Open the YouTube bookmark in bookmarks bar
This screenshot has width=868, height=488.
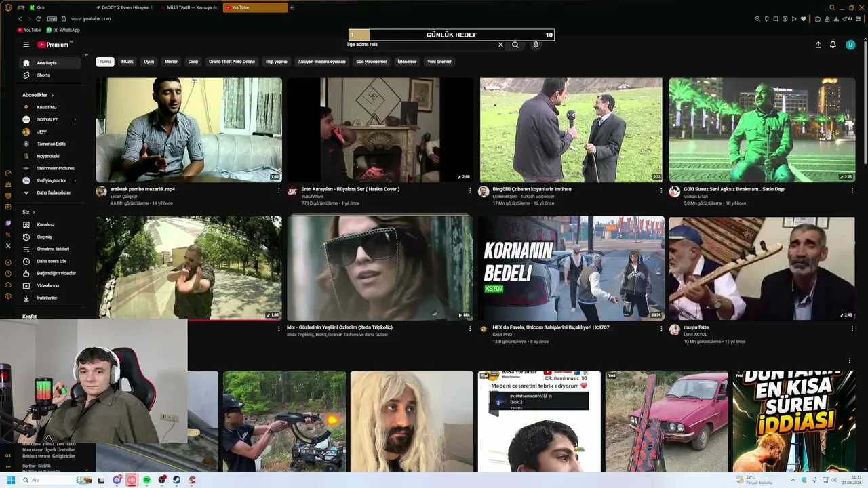click(29, 30)
